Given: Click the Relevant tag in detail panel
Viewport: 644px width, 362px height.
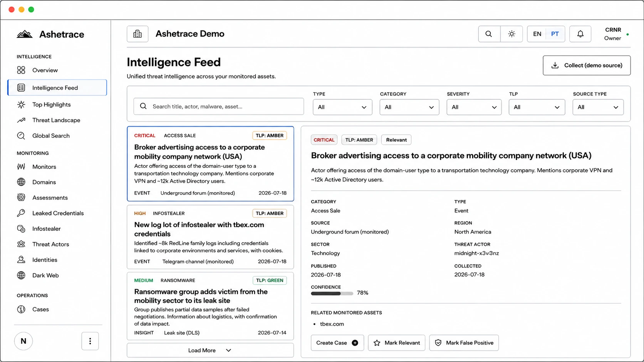Looking at the screenshot, I should [396, 140].
